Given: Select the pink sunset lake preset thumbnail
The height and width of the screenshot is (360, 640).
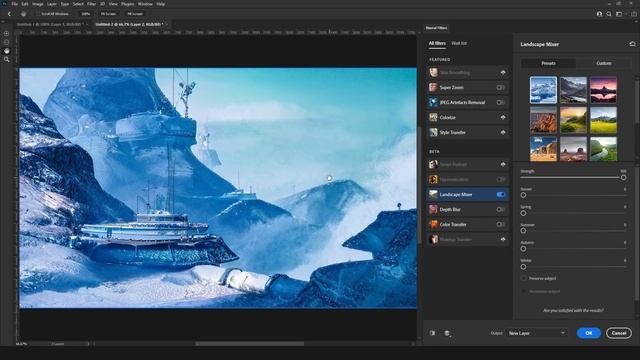Looking at the screenshot, I should tap(603, 90).
